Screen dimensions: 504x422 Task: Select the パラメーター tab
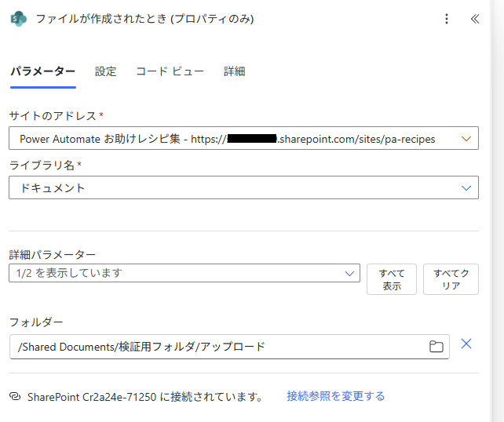(42, 71)
